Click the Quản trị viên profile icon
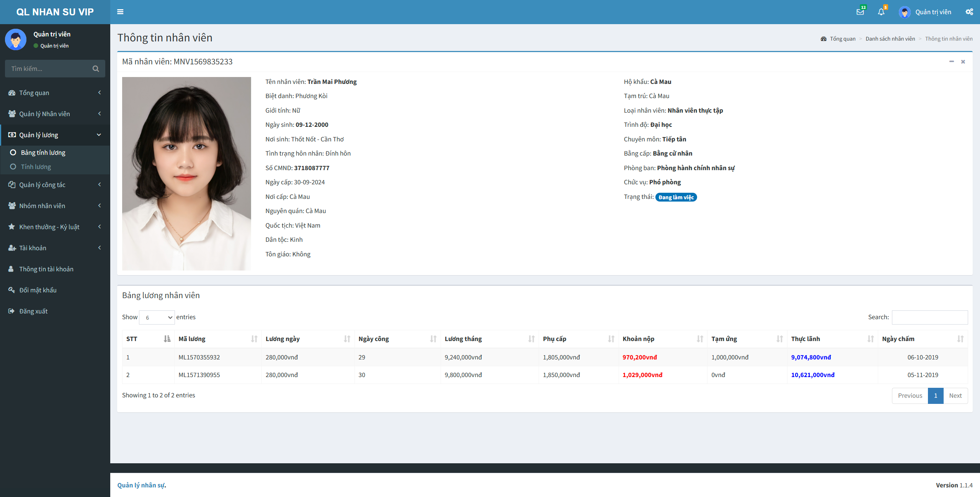Screen dimensions: 980x497 click(905, 12)
